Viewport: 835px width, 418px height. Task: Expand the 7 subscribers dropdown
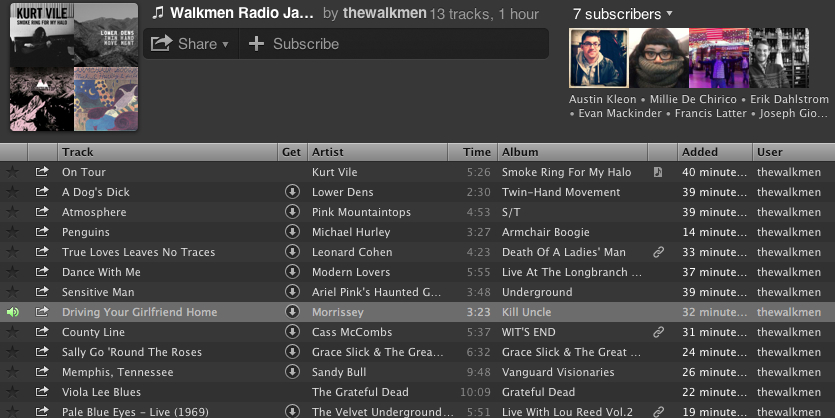(x=622, y=14)
